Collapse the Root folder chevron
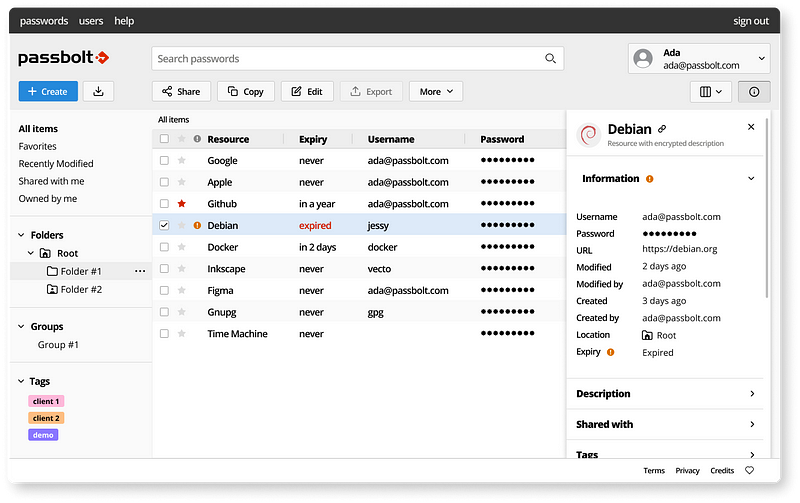Screen dimensions: 800x503 point(31,253)
